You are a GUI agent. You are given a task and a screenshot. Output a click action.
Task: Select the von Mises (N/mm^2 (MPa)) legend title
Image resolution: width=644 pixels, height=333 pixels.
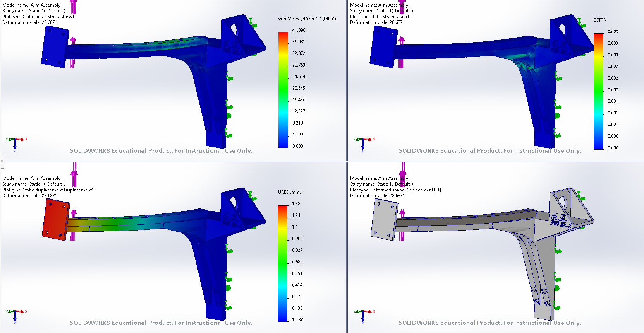307,19
